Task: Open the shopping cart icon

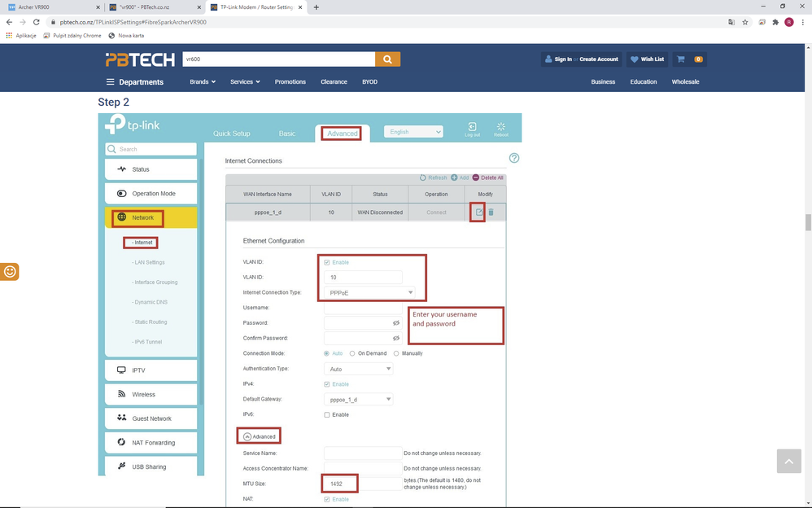Action: pyautogui.click(x=681, y=59)
